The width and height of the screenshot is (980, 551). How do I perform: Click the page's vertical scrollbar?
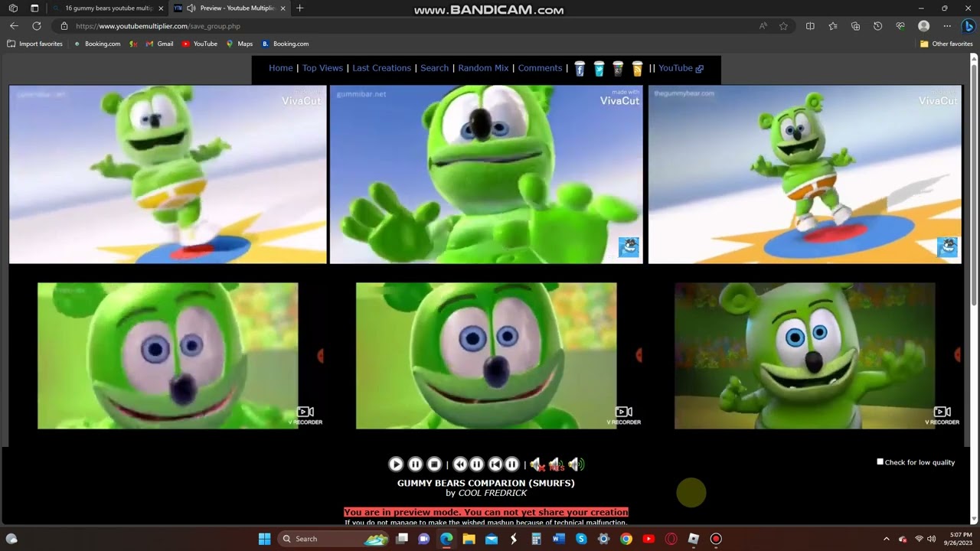(975, 291)
